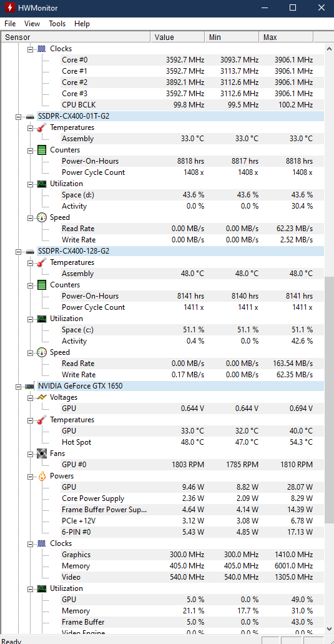Viewport: 334px width, 644px height.
Task: Select the Graphics clock row
Action: (192, 555)
